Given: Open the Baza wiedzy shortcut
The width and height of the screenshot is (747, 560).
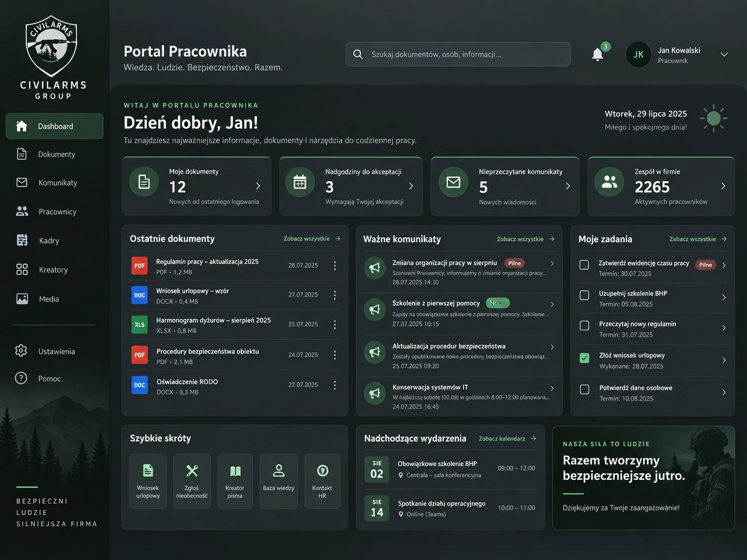Looking at the screenshot, I should point(279,481).
